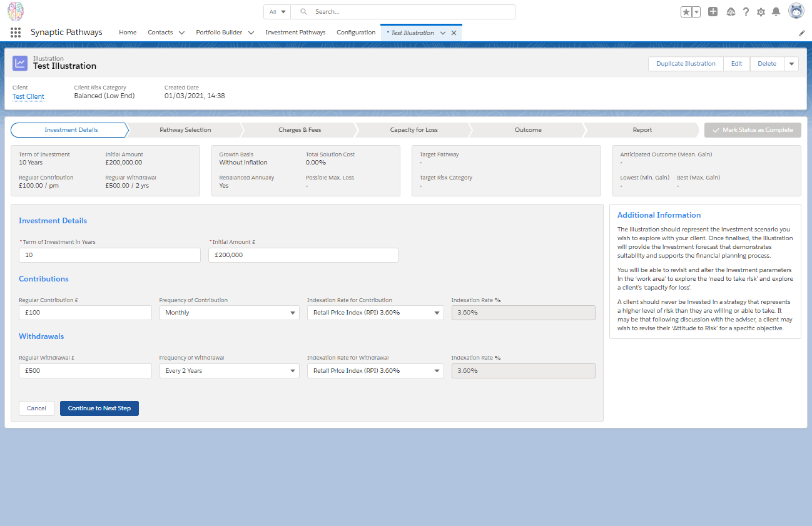Click the '£200,000.00' initial amount summary
Viewport: 812px width, 526px height.
(x=124, y=163)
